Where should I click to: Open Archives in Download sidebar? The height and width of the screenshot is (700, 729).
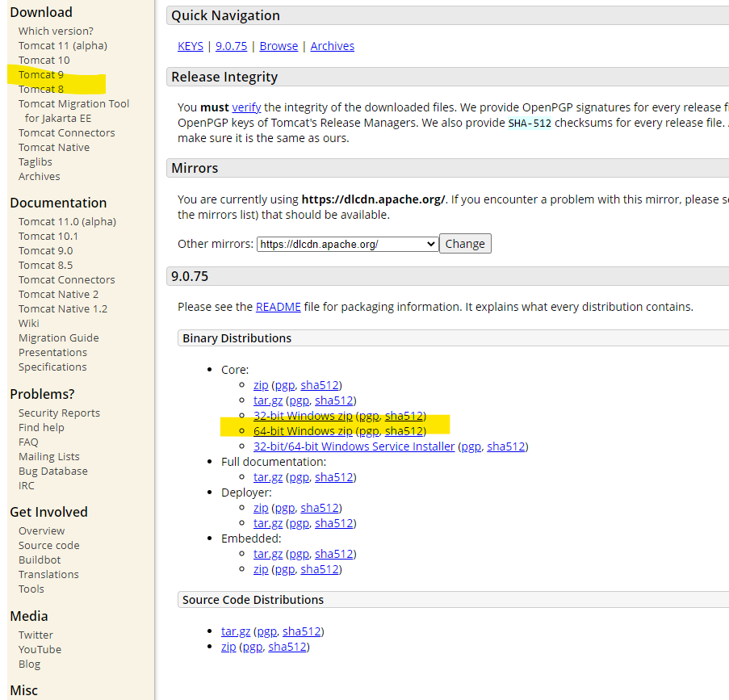[39, 176]
